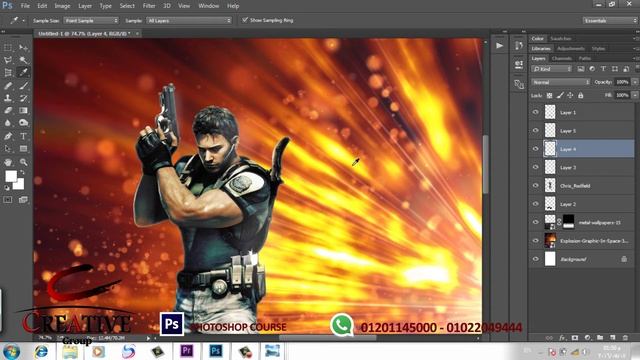This screenshot has height=360, width=640.
Task: Click Add layer style fx icon
Action: (x=562, y=338)
